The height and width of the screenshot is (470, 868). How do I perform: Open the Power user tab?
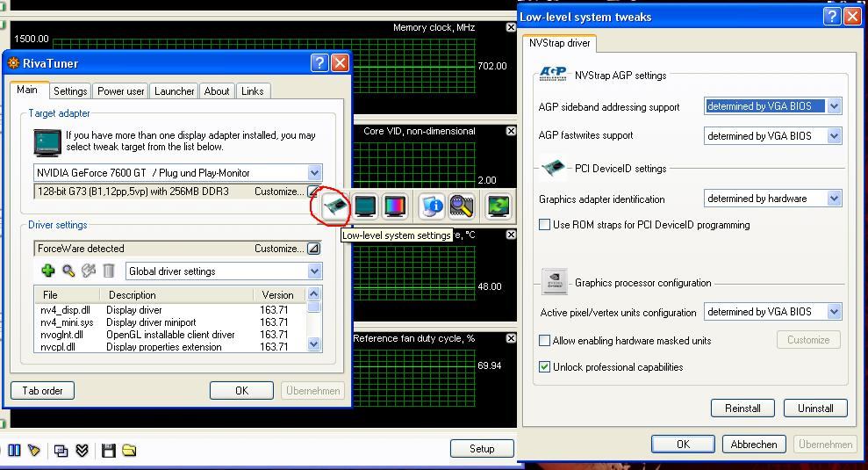click(121, 90)
